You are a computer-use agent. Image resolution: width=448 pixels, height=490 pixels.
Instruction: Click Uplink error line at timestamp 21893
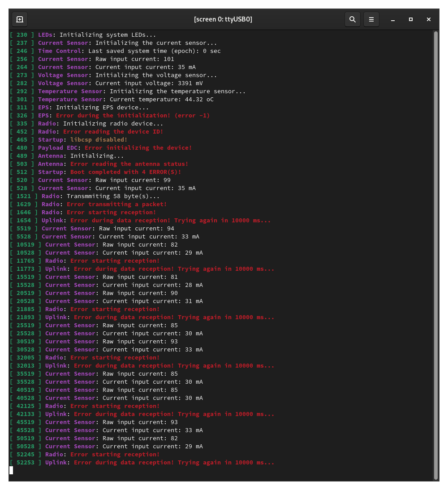(142, 317)
